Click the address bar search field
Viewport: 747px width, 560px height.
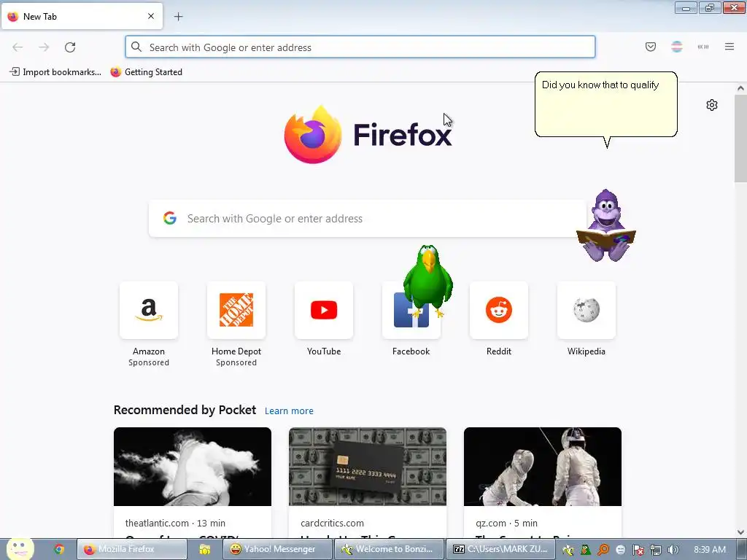pyautogui.click(x=360, y=47)
